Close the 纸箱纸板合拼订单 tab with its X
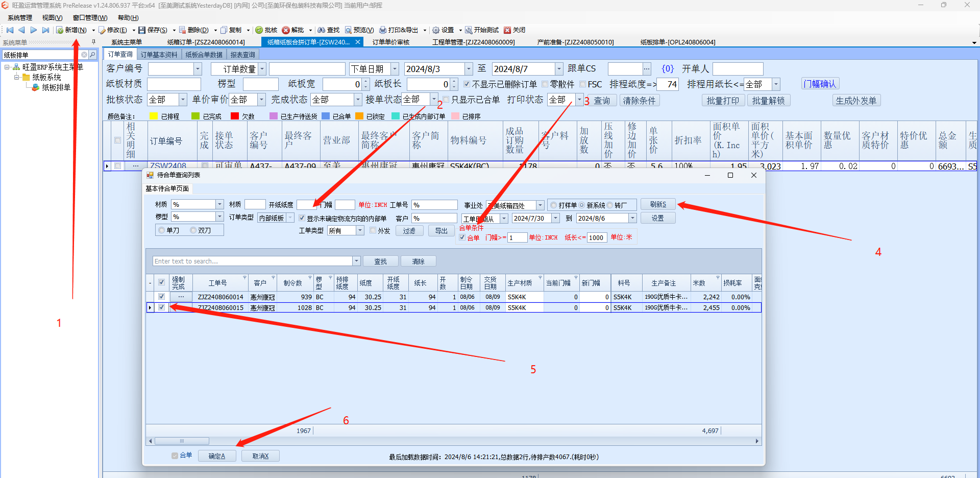 coord(358,42)
